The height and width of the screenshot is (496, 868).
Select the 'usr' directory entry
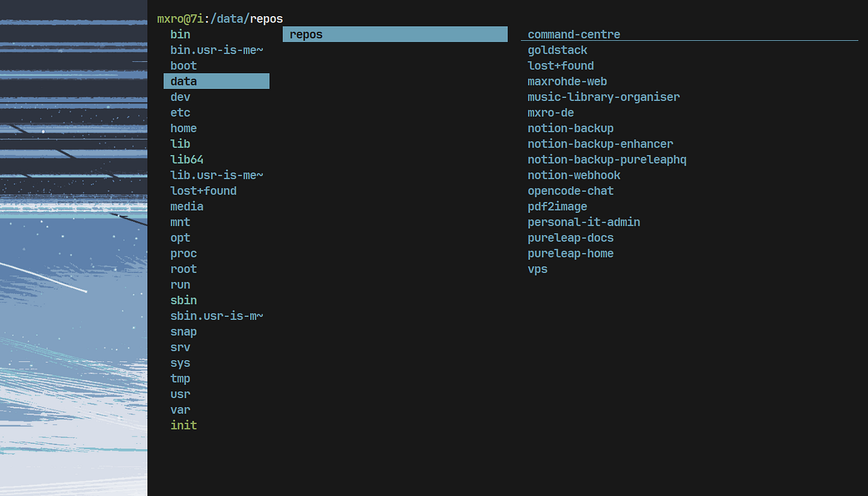tap(180, 394)
